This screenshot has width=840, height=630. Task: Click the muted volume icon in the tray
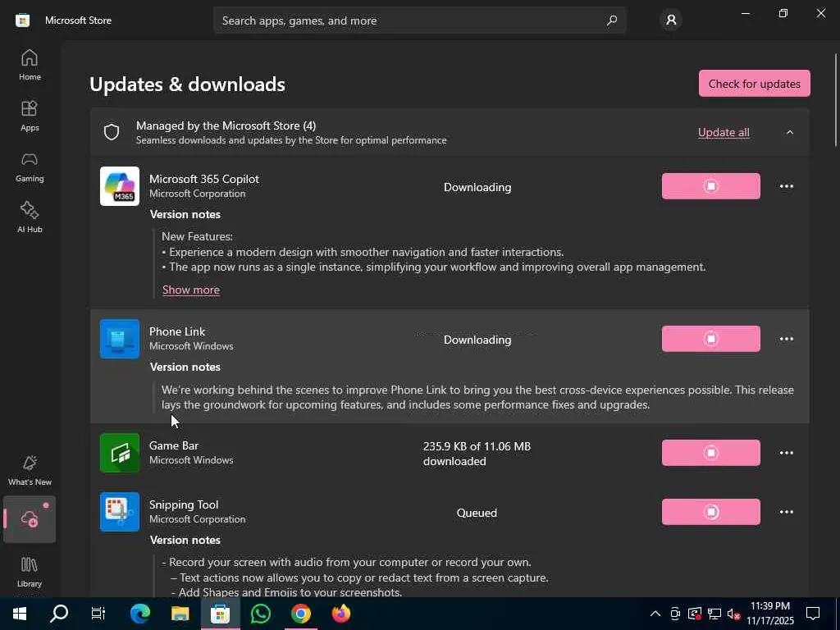[x=734, y=614]
